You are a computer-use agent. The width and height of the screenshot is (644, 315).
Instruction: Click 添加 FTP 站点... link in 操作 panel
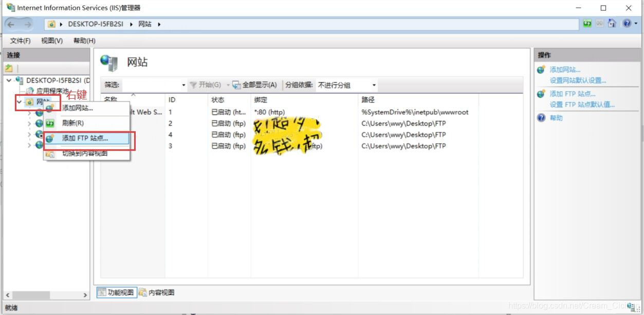coord(573,94)
